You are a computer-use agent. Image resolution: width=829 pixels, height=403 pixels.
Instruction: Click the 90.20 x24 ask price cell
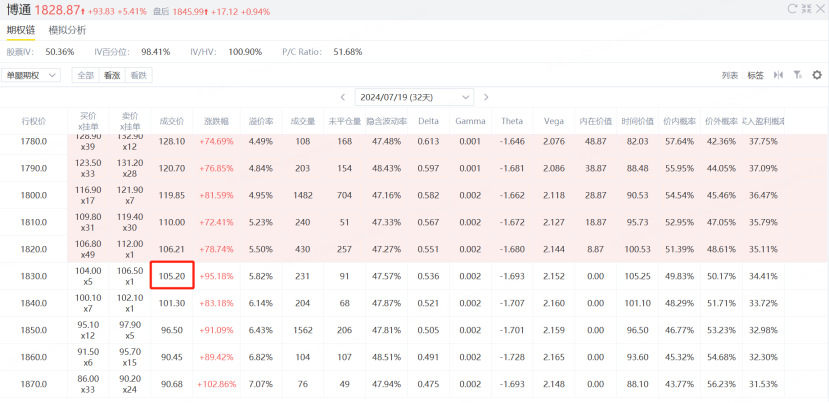130,384
